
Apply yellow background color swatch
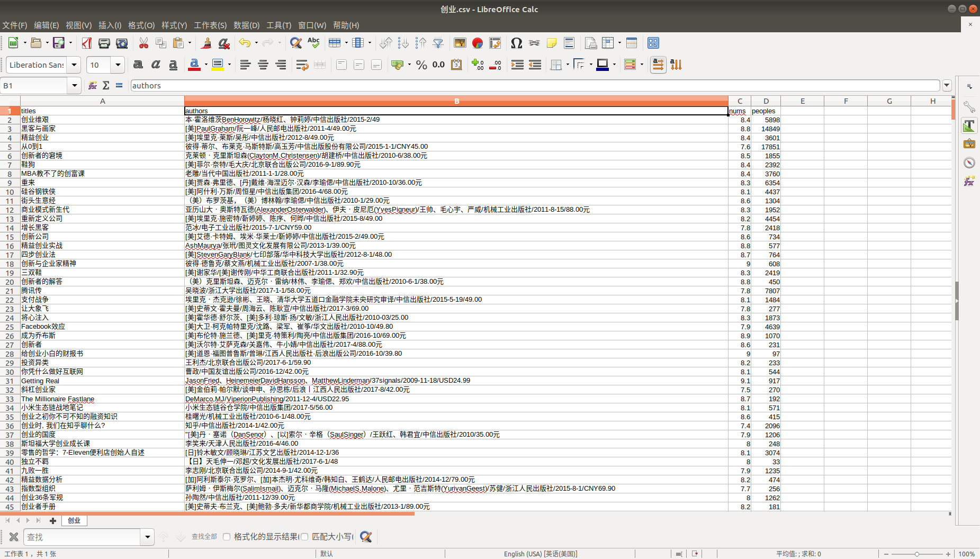click(218, 65)
